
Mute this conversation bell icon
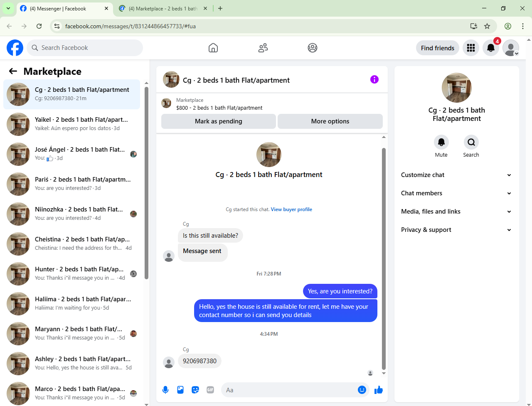coord(441,142)
